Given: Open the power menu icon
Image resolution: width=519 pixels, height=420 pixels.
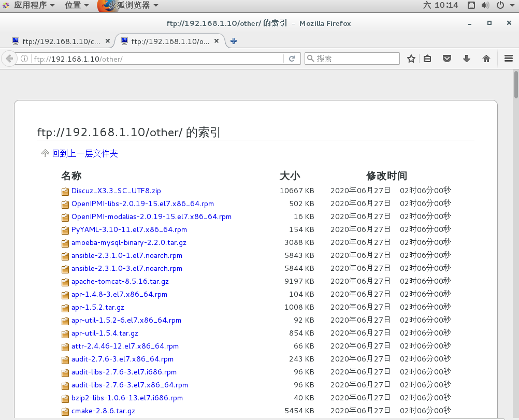Looking at the screenshot, I should click(x=500, y=5).
